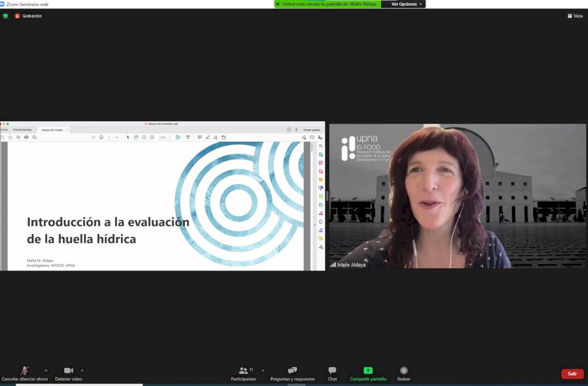Image resolution: width=588 pixels, height=386 pixels.
Task: Open the Ver Opciones dropdown
Action: coord(406,4)
